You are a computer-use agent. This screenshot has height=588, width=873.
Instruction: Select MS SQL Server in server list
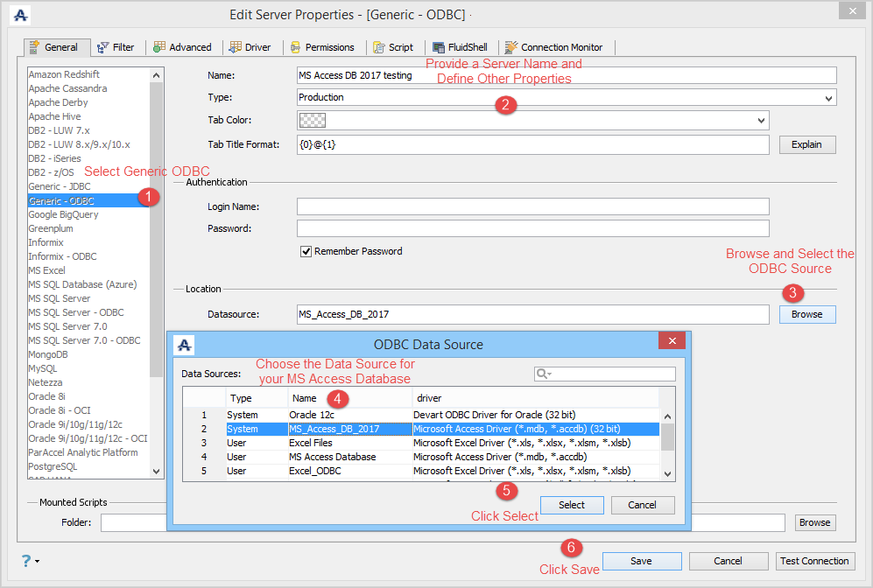(60, 298)
